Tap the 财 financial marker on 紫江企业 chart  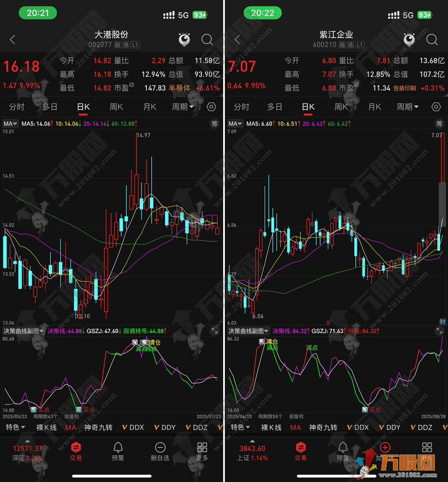coord(442,322)
